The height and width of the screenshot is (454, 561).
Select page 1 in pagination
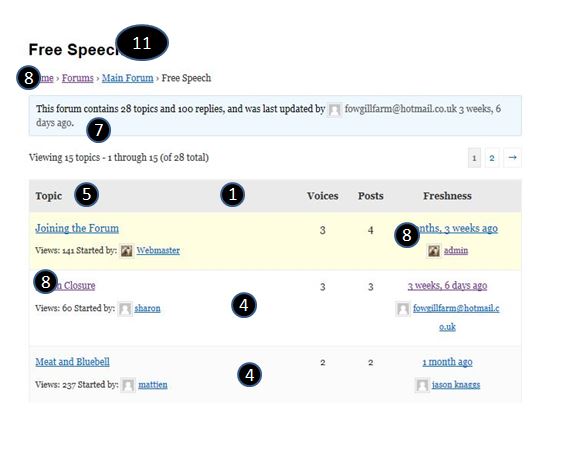pos(474,158)
